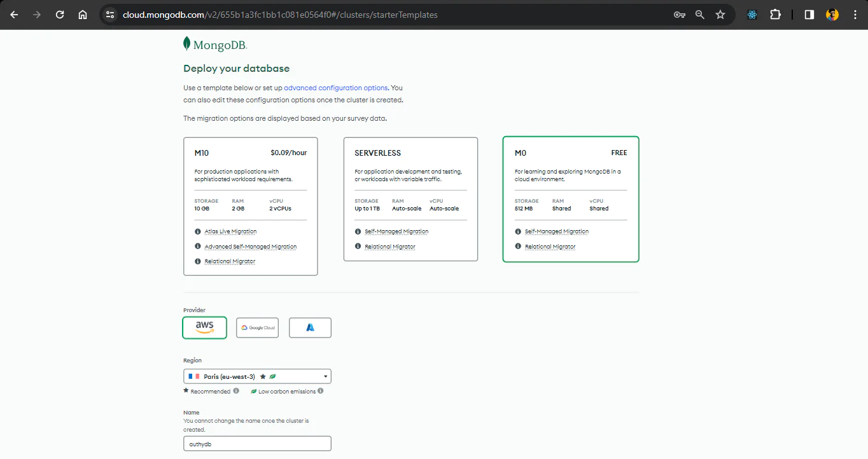This screenshot has width=868, height=459.
Task: Choose Azure as provider
Action: (310, 327)
